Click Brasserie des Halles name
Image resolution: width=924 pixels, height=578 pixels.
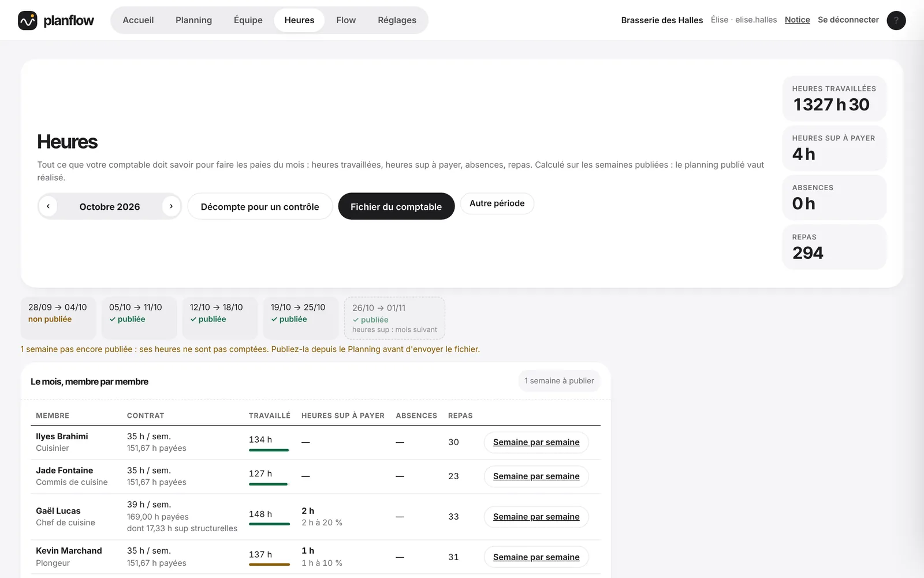662,20
